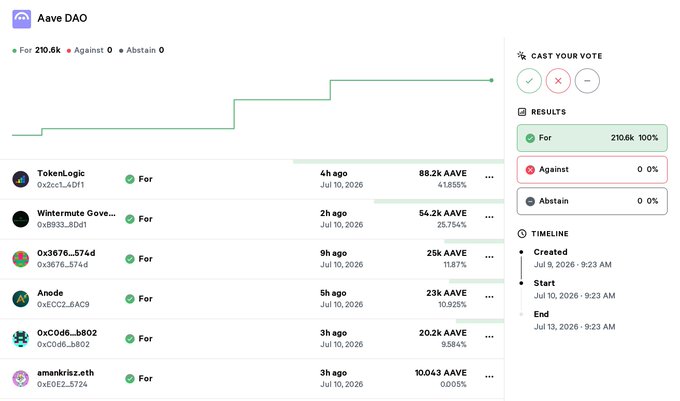The width and height of the screenshot is (680, 401).
Task: Click the amankrisz.eth avatar
Action: point(21,378)
